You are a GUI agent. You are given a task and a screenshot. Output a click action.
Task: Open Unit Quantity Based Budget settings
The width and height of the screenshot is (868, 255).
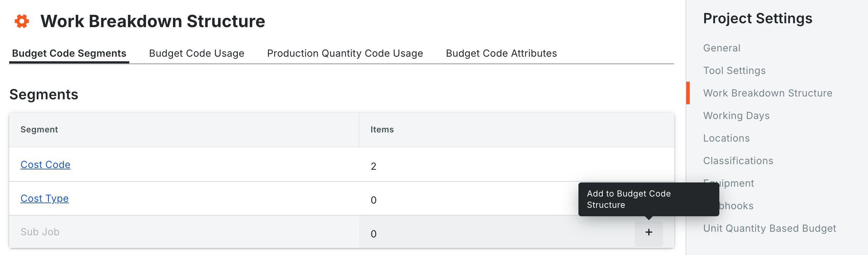(770, 228)
